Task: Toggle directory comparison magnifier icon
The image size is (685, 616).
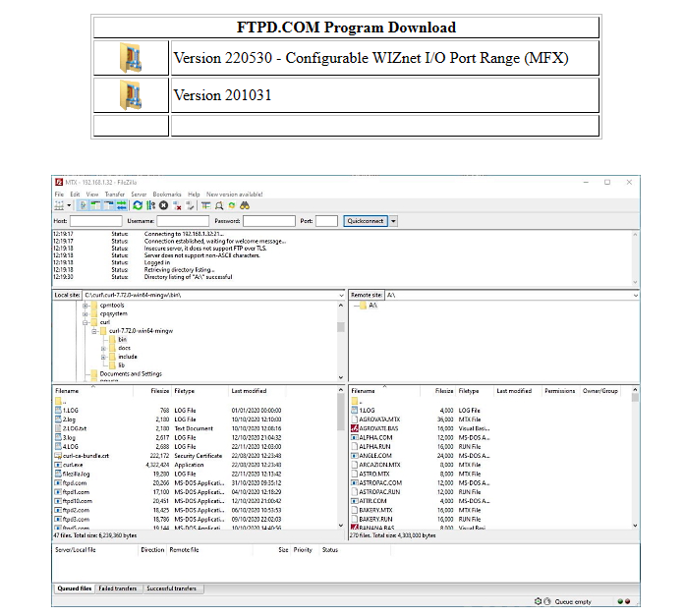Action: (219, 205)
